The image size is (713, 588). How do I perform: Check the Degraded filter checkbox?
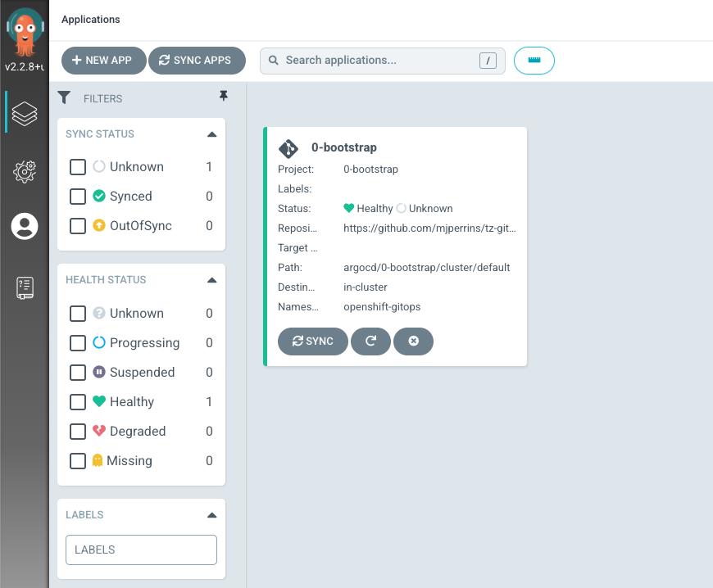click(78, 432)
